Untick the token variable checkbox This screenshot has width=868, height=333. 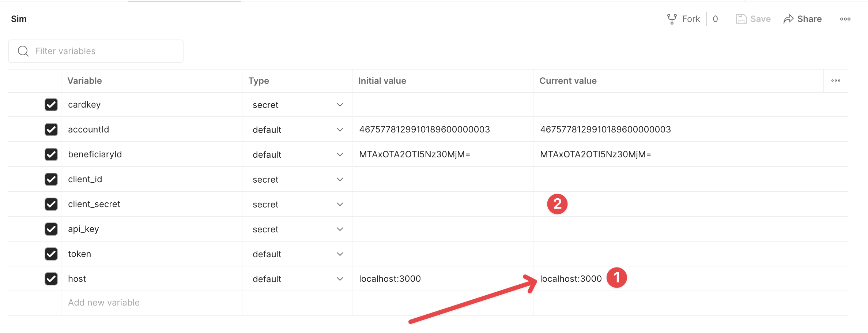pos(51,254)
